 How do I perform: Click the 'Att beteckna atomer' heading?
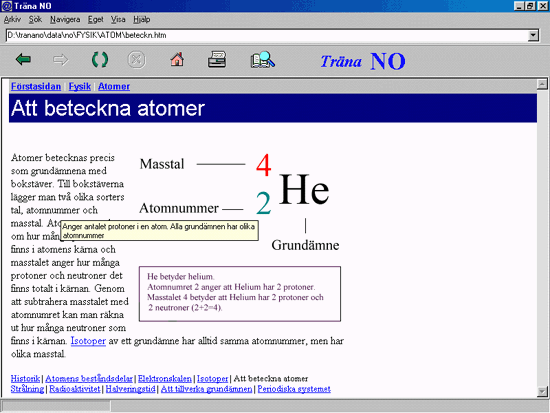108,108
